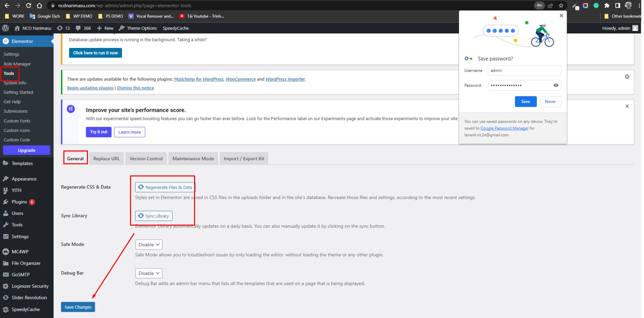Edit the Username field in popup
Screen dimensions: 644x318
[x=524, y=70]
